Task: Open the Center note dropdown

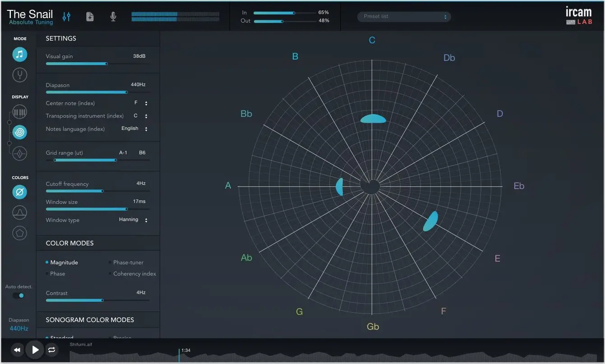Action: tap(141, 103)
